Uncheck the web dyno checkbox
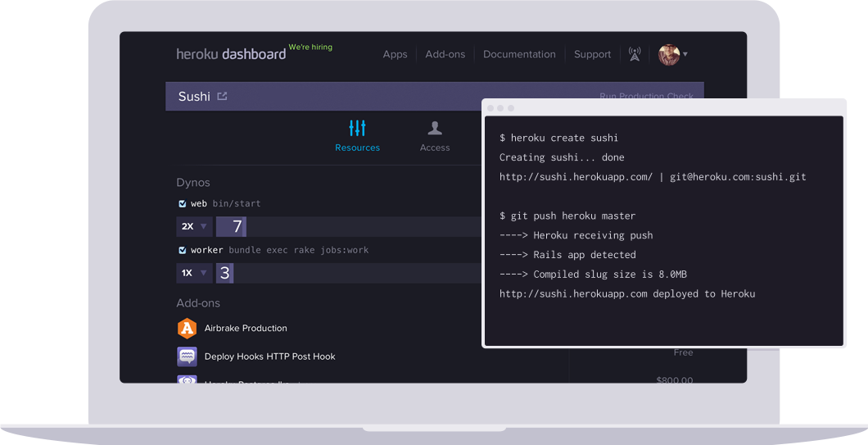Viewport: 868px width, 445px height. click(x=182, y=203)
